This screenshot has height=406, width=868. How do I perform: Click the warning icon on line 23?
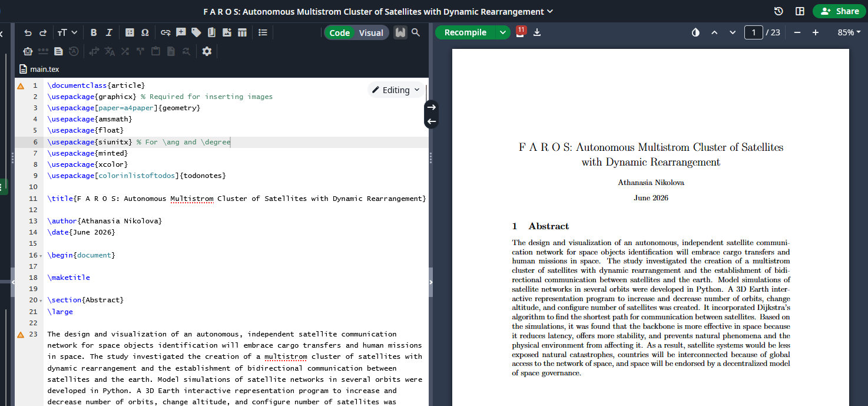21,335
